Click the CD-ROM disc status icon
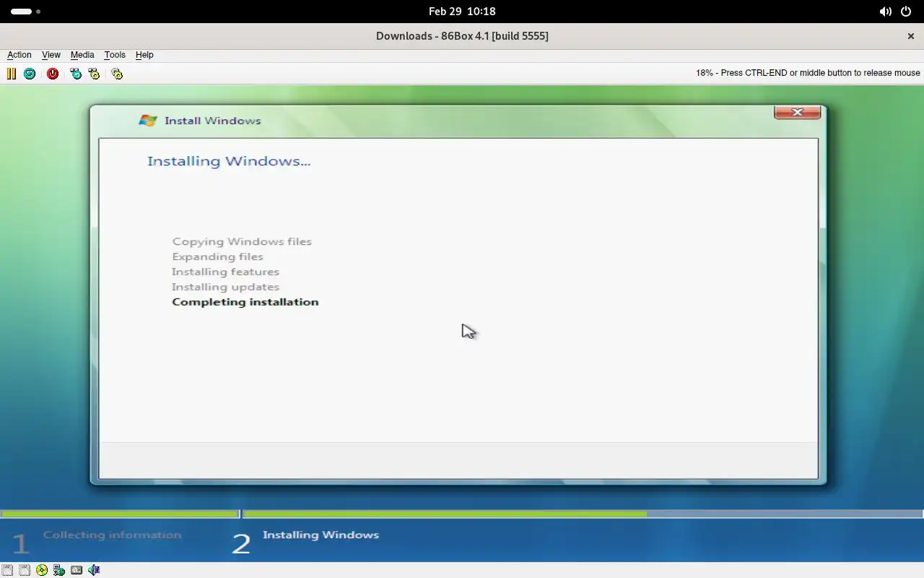This screenshot has height=578, width=924. [x=42, y=570]
